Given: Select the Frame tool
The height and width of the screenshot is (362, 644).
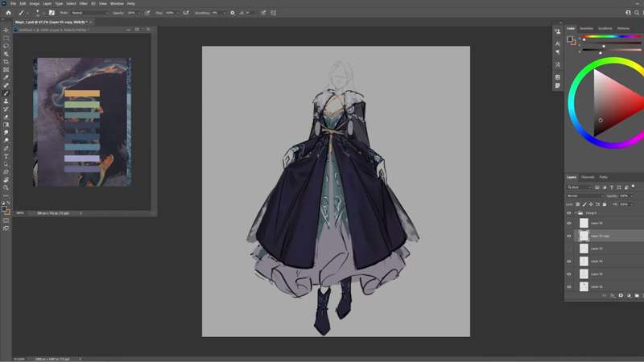Looking at the screenshot, I should click(6, 70).
